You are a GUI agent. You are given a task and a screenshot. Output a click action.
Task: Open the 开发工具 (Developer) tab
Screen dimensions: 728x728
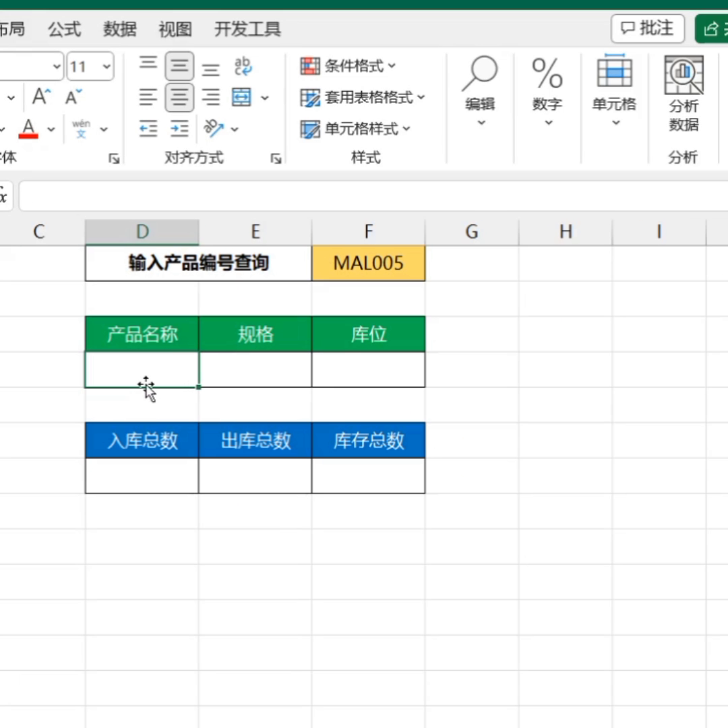(247, 29)
